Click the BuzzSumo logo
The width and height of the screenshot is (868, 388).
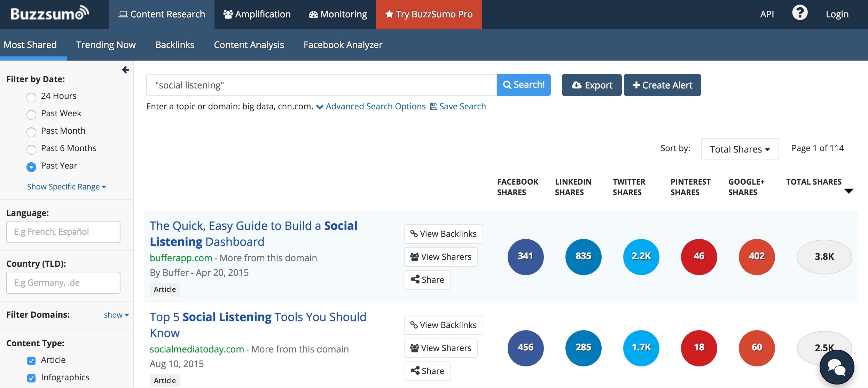pyautogui.click(x=50, y=13)
